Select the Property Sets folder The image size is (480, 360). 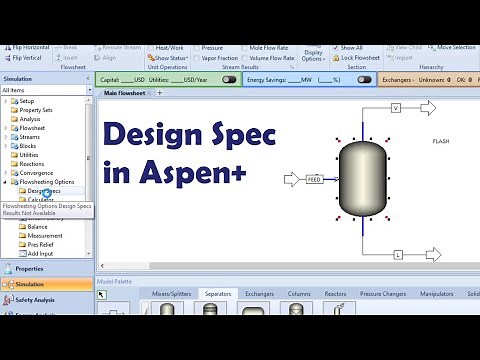point(32,110)
